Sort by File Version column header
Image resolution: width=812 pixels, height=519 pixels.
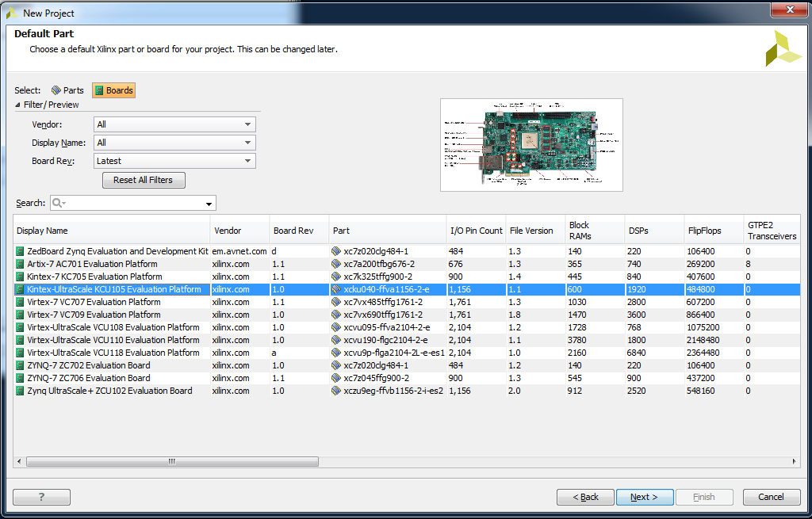click(x=535, y=231)
